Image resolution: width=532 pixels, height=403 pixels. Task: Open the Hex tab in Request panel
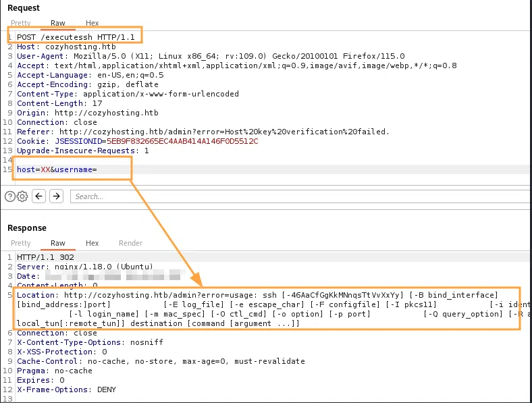point(92,23)
